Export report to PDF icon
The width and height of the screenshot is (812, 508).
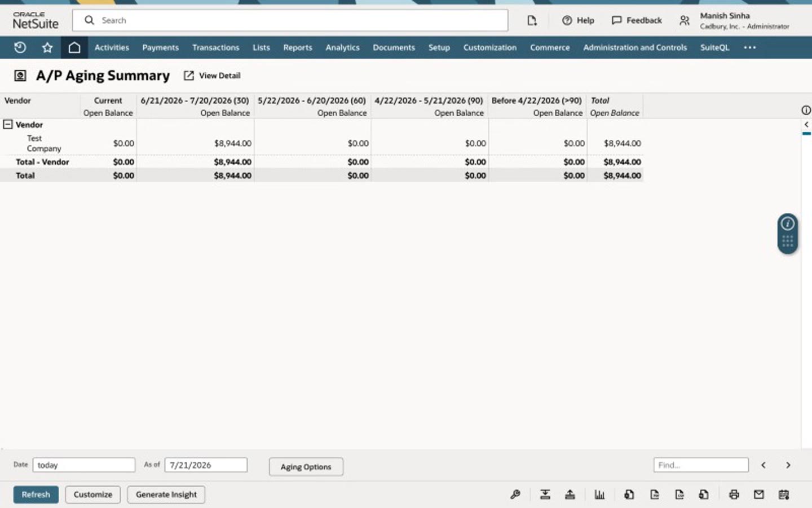point(655,494)
